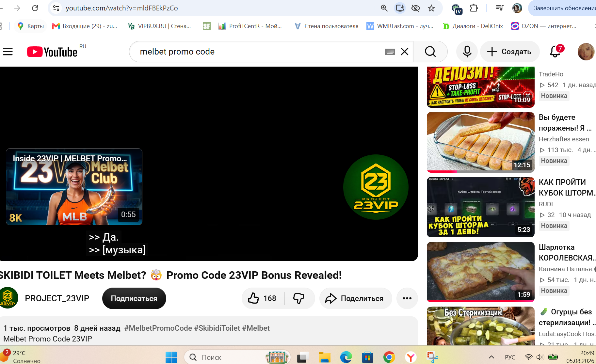This screenshot has height=364, width=596.
Task: Bookmark this page with the star
Action: (x=431, y=8)
